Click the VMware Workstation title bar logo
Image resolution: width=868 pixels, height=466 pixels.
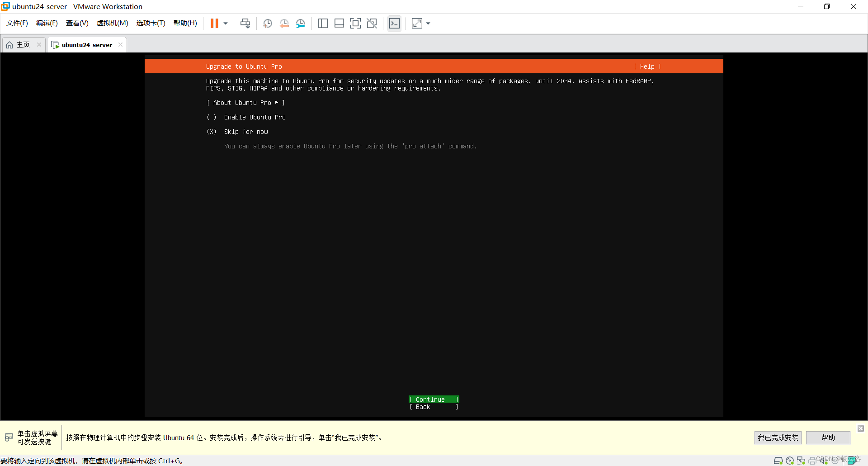coord(5,6)
